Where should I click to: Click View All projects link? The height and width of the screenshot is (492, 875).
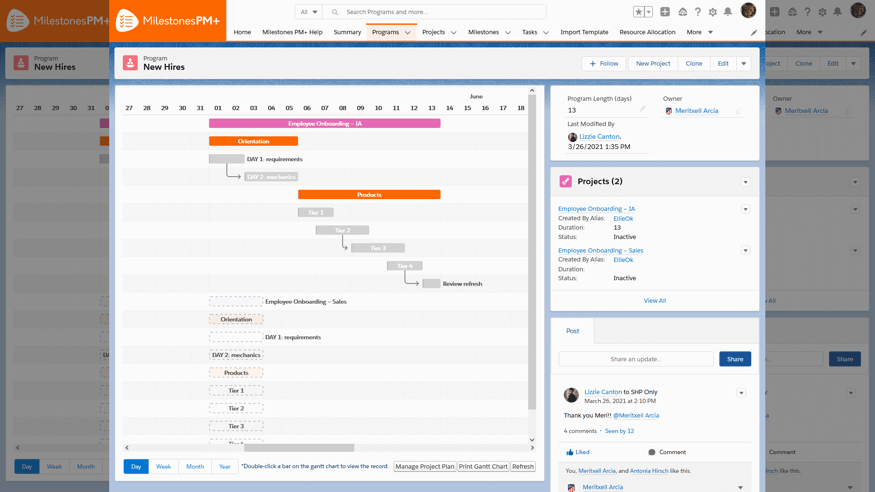(655, 301)
